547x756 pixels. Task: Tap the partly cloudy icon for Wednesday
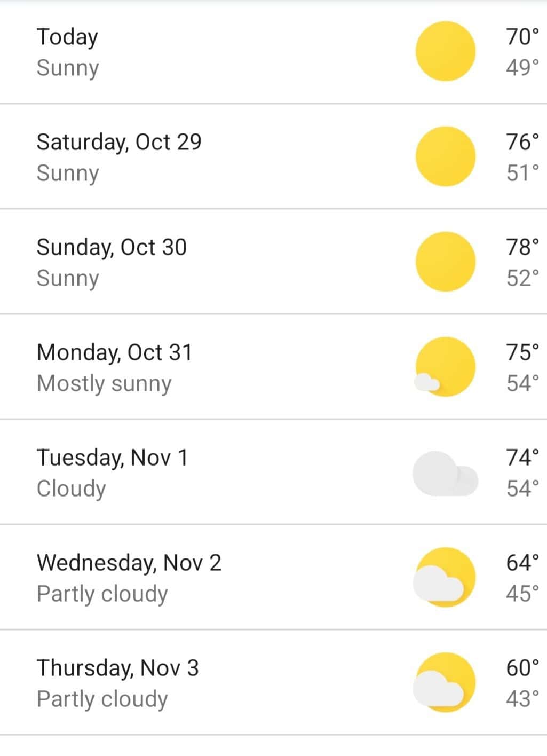point(444,577)
